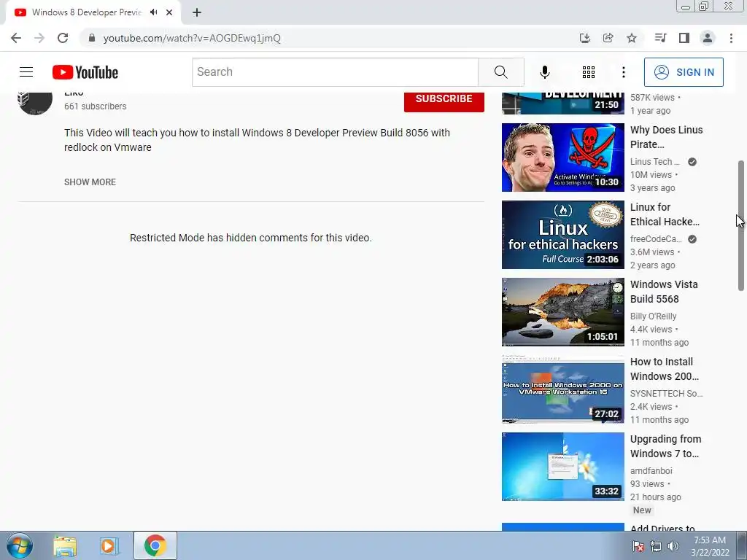Click Billy O'Reilly channel name
747x560 pixels.
653,316
